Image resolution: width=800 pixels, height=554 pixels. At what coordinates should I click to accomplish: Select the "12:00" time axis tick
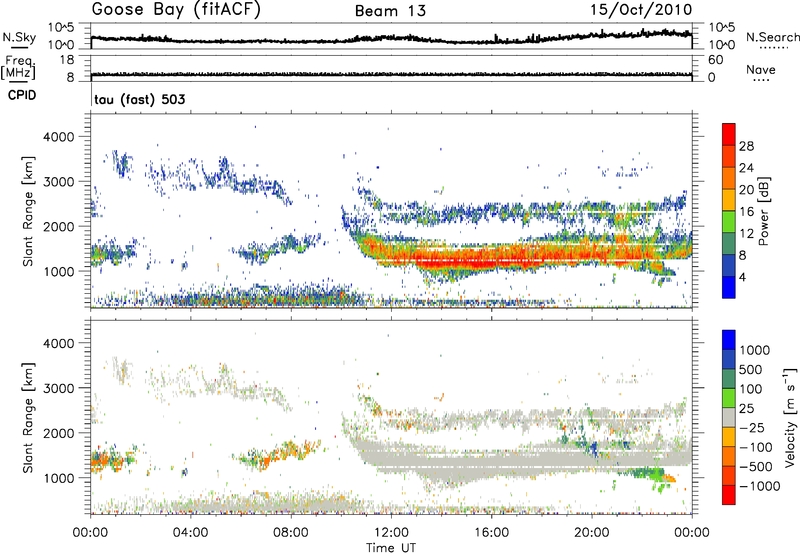click(x=391, y=533)
